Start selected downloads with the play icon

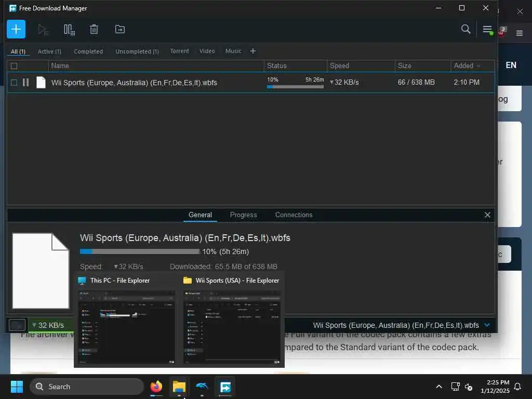(43, 30)
